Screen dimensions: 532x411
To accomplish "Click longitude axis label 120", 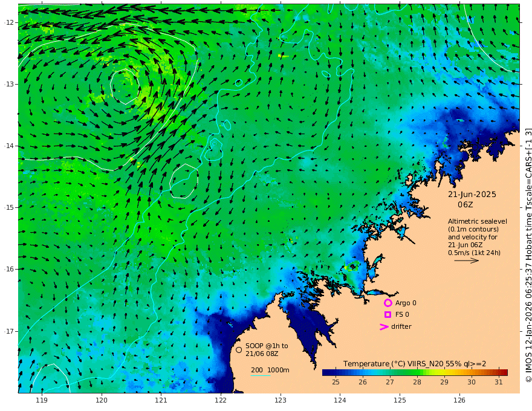I will click(102, 400).
